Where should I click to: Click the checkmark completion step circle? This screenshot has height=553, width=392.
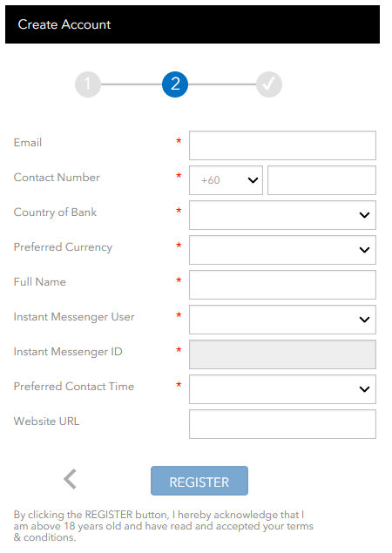269,84
